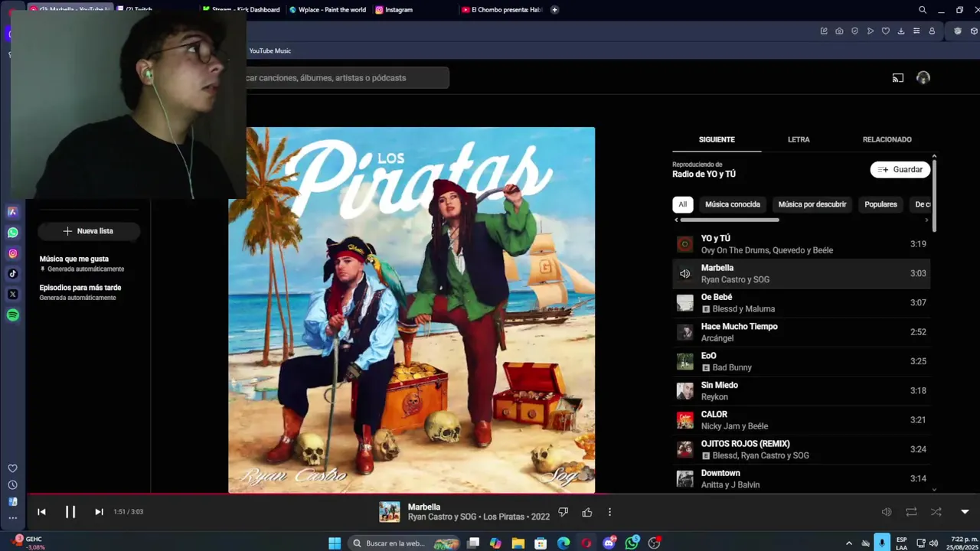Open X (Twitter) in the browser sidebar
This screenshot has height=551, width=980.
tap(13, 295)
